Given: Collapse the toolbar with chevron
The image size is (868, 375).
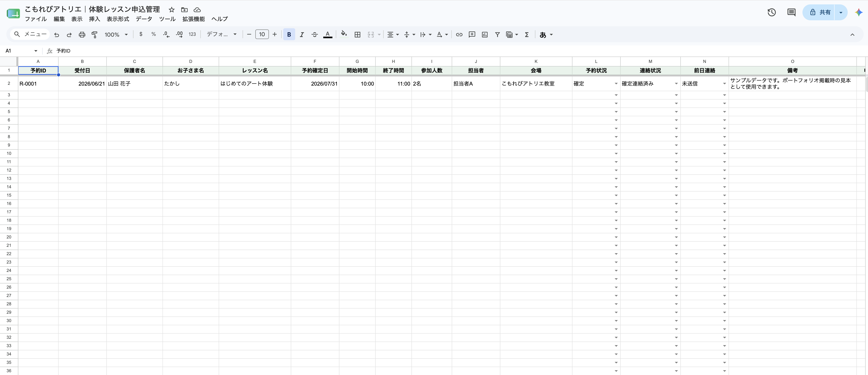Looking at the screenshot, I should [852, 34].
